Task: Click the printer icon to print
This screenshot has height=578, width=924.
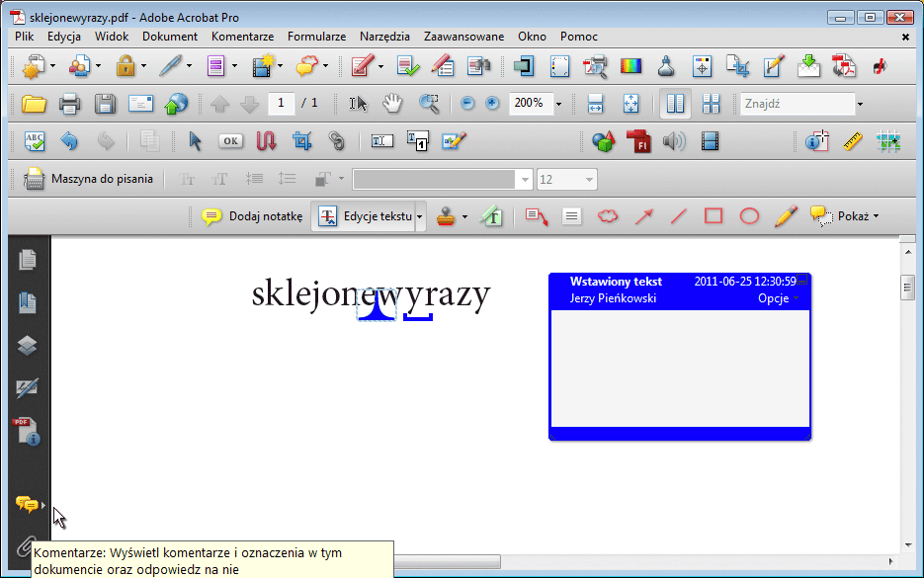Action: pyautogui.click(x=70, y=103)
